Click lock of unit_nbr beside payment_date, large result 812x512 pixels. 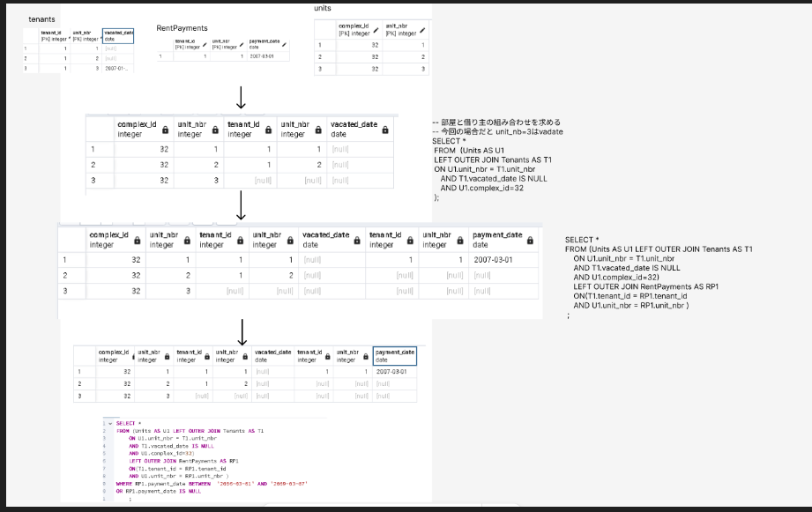click(460, 241)
